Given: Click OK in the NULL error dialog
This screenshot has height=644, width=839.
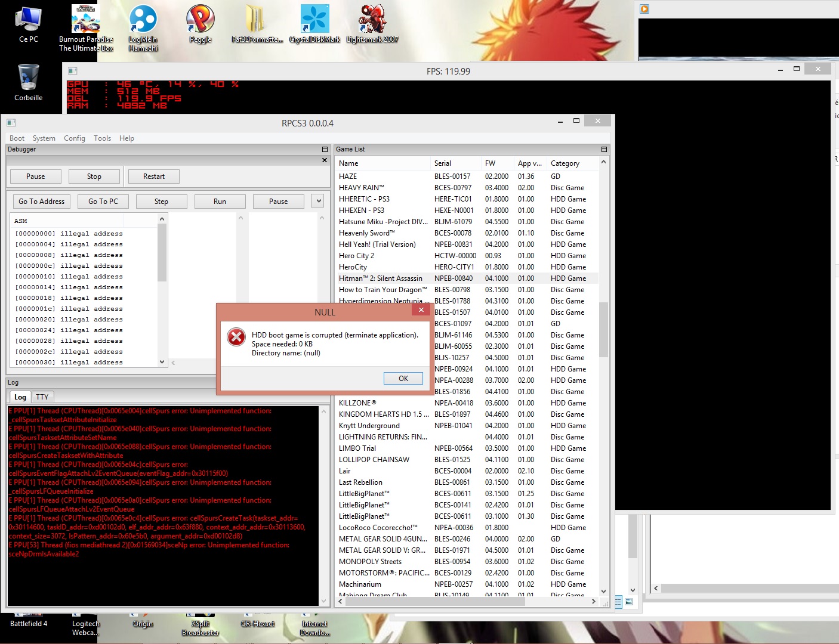Looking at the screenshot, I should 403,379.
